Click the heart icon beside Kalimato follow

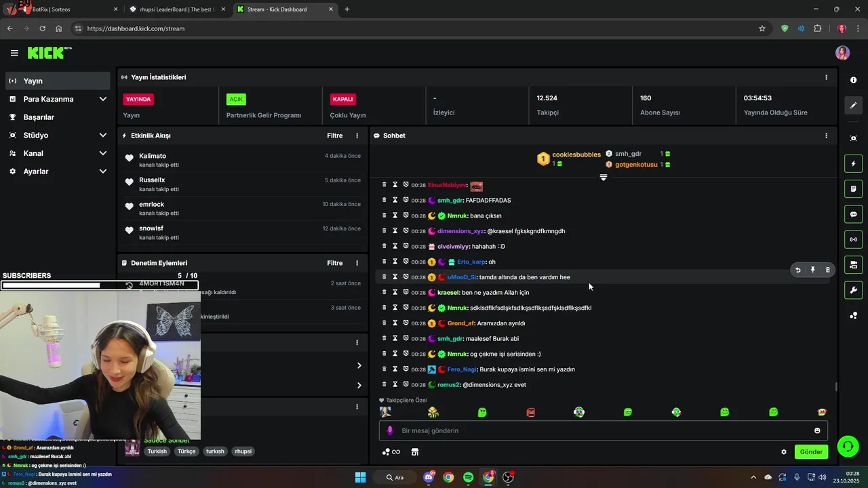[x=129, y=158]
